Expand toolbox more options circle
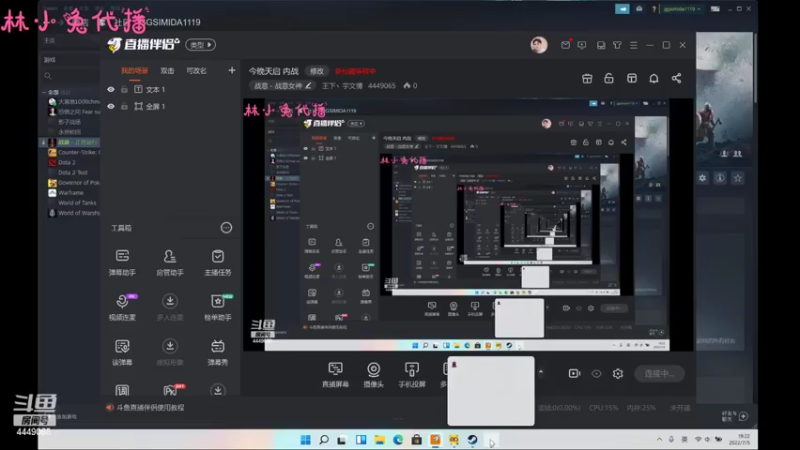Image resolution: width=800 pixels, height=450 pixels. (226, 228)
